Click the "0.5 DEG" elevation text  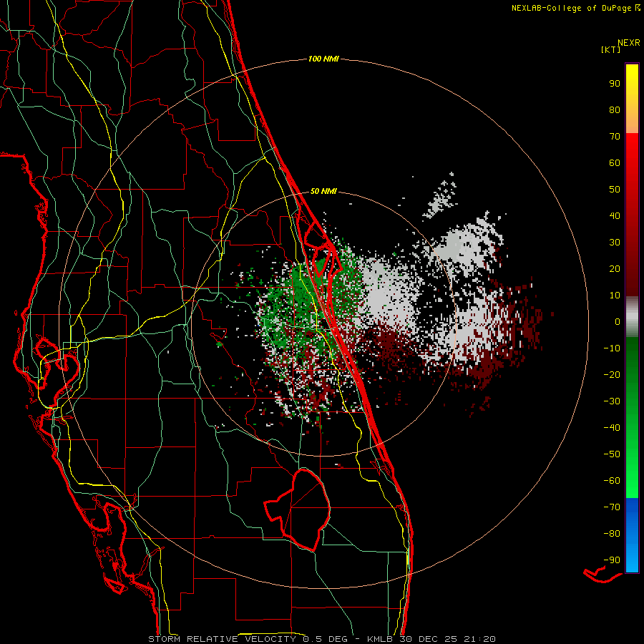(x=326, y=639)
